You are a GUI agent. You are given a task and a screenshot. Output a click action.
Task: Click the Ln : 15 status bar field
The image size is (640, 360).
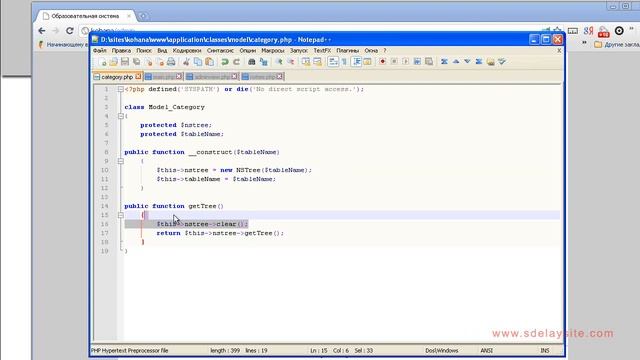(x=319, y=351)
